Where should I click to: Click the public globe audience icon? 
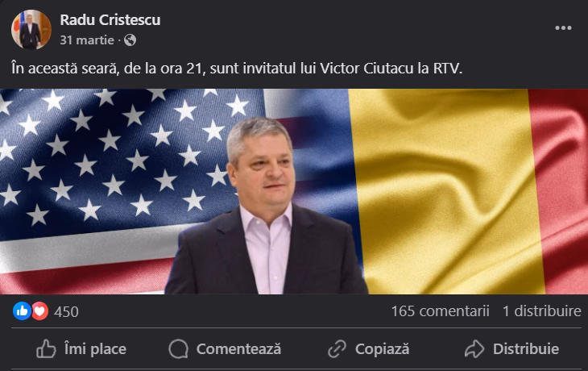[130, 40]
